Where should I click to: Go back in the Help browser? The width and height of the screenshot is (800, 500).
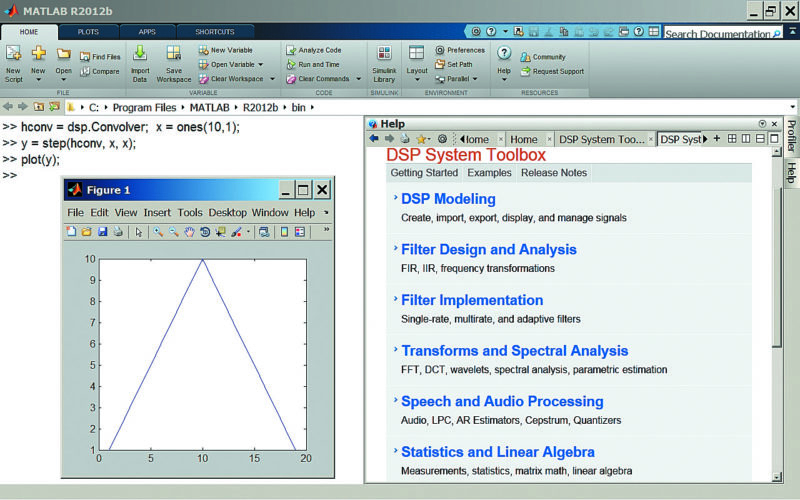pos(374,139)
